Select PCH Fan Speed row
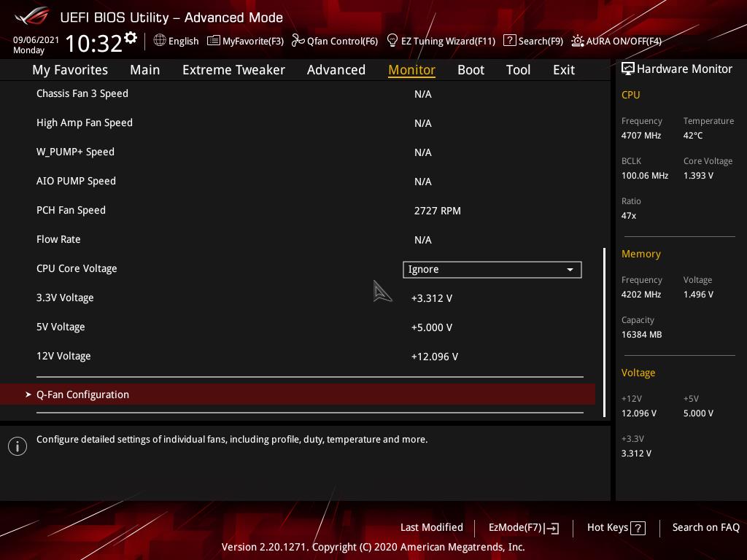747x560 pixels. point(298,210)
